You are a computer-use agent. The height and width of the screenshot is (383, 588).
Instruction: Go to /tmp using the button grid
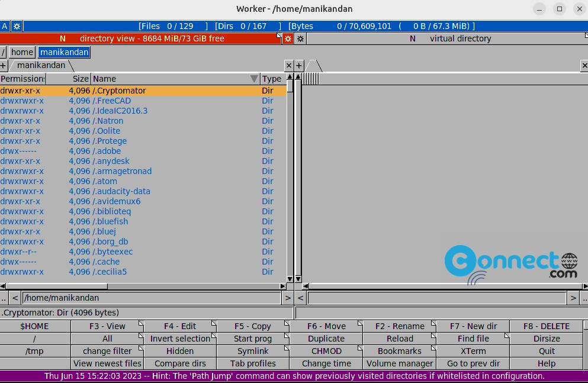click(34, 351)
